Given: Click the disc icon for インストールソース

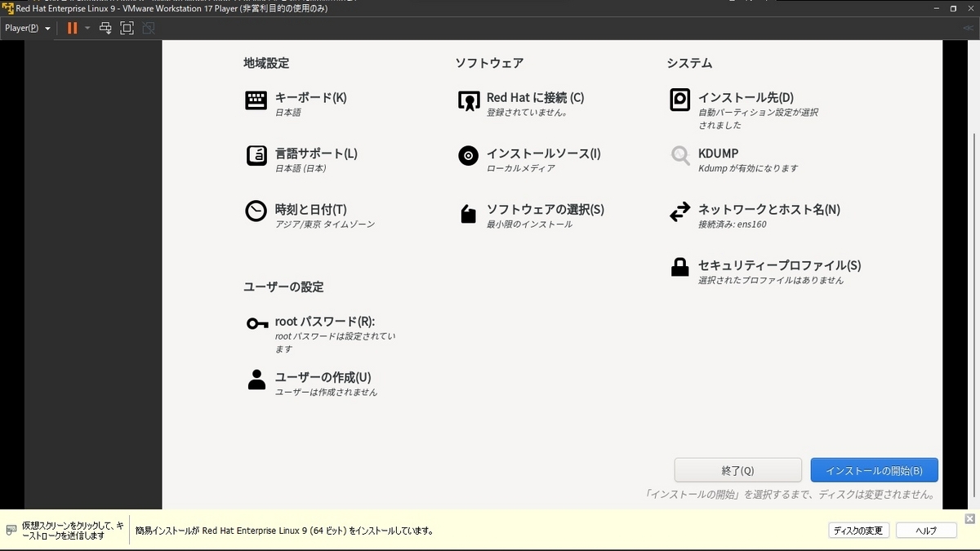Looking at the screenshot, I should (468, 156).
